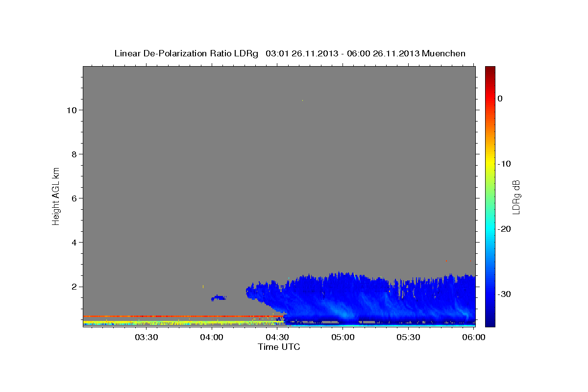Click the dark red top of colorbar
Image resolution: width=588 pixels, height=392 pixels.
click(x=490, y=70)
